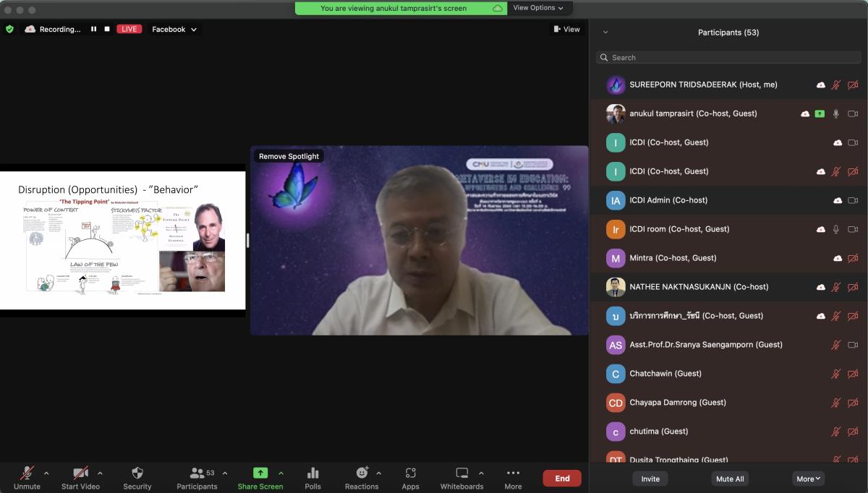The image size is (868, 493).
Task: Click the red End meeting button
Action: [x=562, y=478]
